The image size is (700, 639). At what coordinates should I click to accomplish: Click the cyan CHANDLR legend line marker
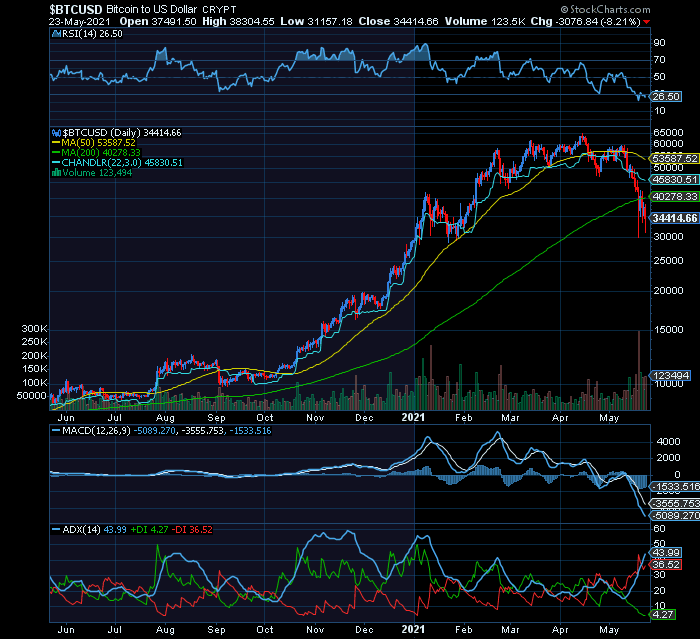coord(56,163)
